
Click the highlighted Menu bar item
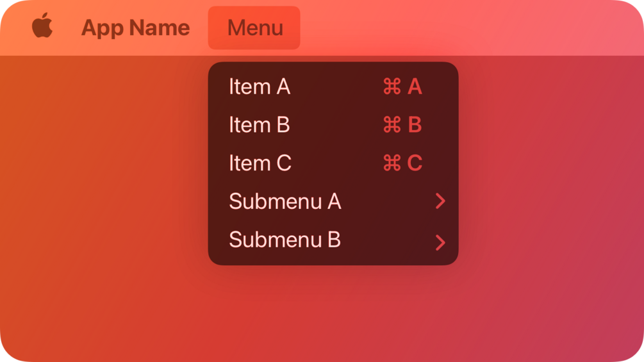[254, 28]
